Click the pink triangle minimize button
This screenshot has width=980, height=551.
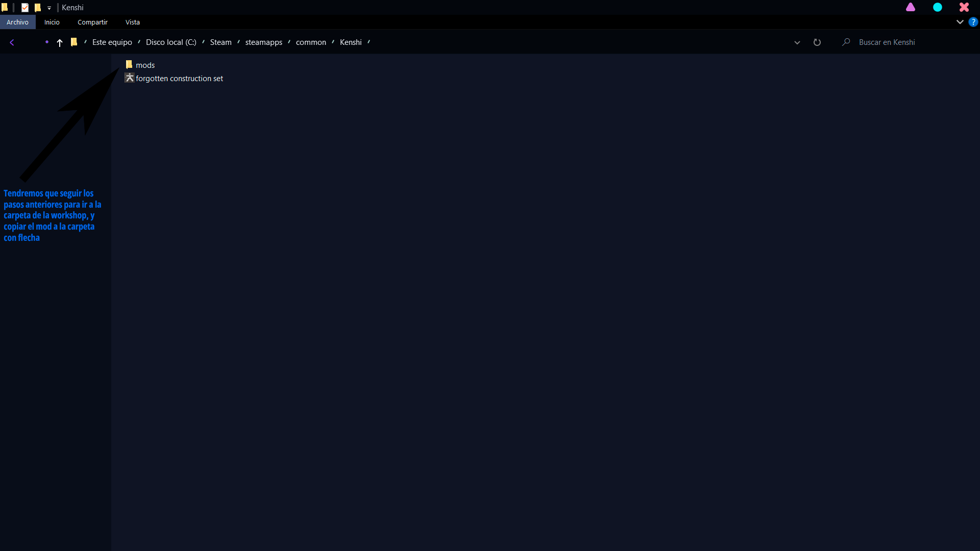point(911,7)
